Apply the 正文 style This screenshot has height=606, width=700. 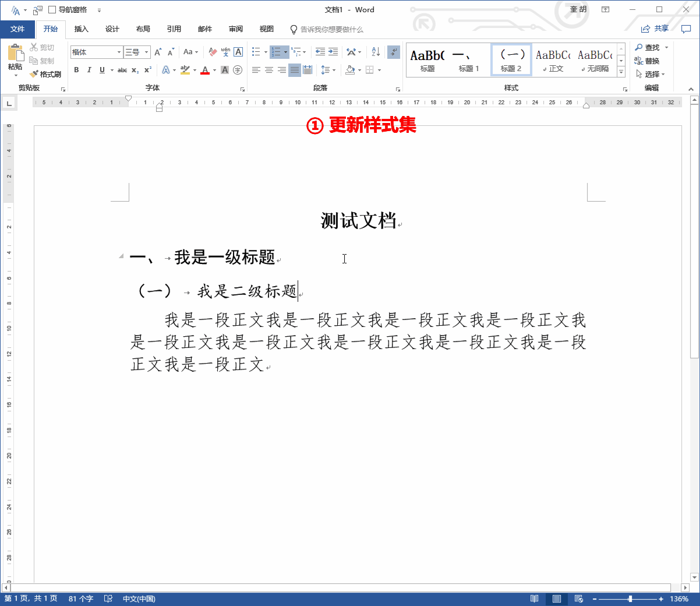[553, 60]
